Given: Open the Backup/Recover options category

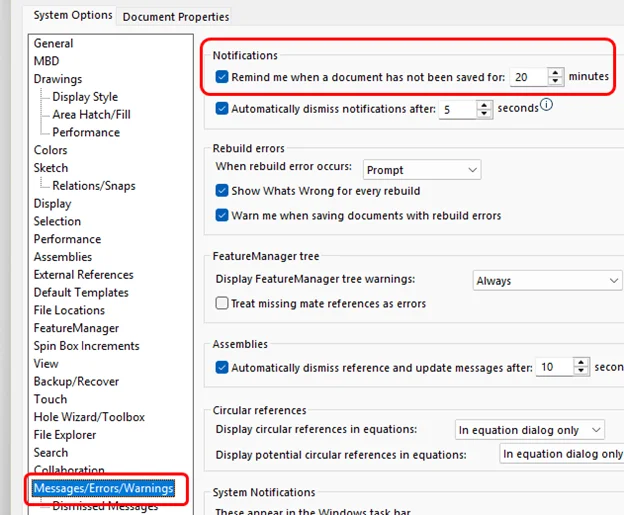Looking at the screenshot, I should tap(76, 381).
